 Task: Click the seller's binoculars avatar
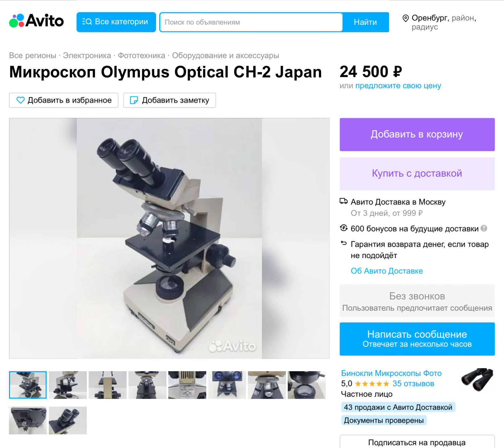coord(477,379)
